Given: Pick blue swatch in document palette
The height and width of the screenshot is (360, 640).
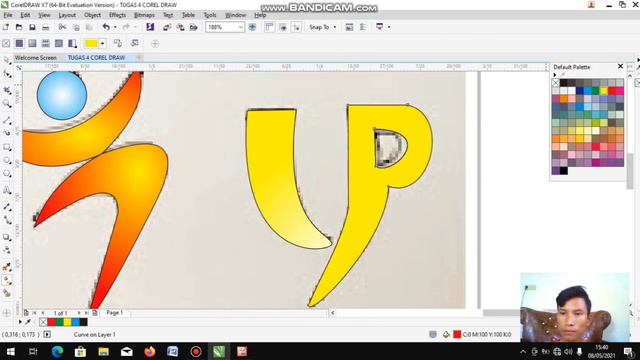Looking at the screenshot, I should pyautogui.click(x=76, y=322).
